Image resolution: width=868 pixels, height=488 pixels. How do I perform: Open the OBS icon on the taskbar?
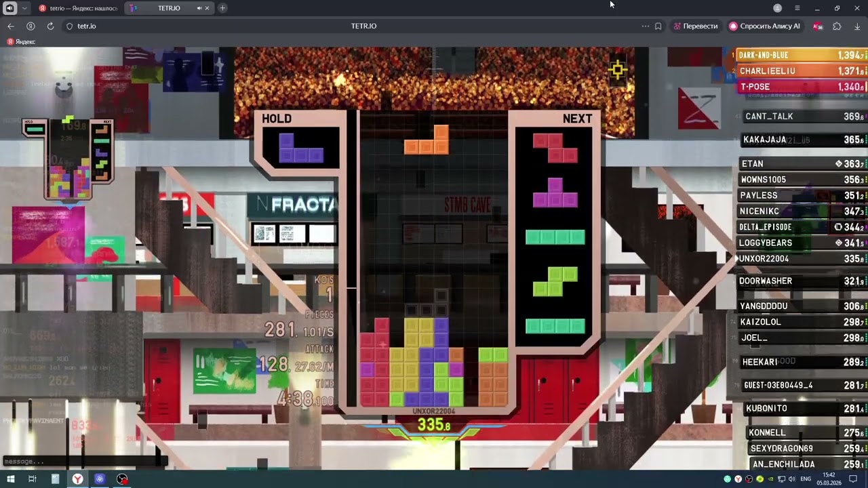coord(122,479)
